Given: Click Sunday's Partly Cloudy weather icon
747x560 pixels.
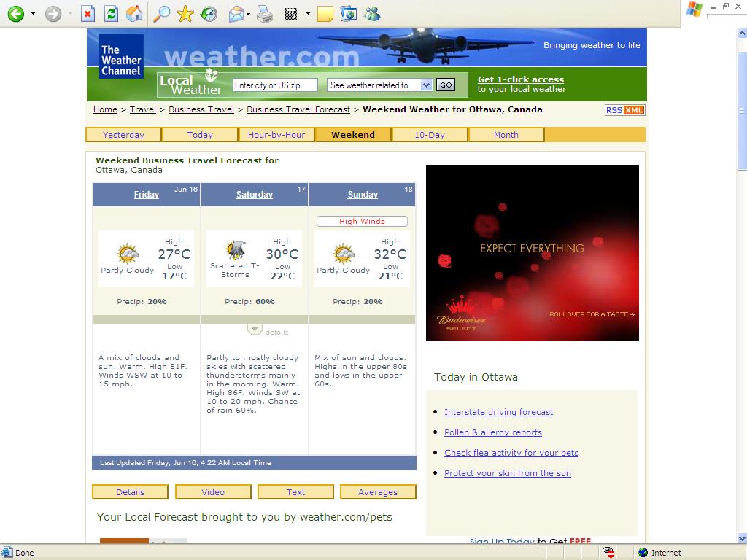Looking at the screenshot, I should coord(344,253).
